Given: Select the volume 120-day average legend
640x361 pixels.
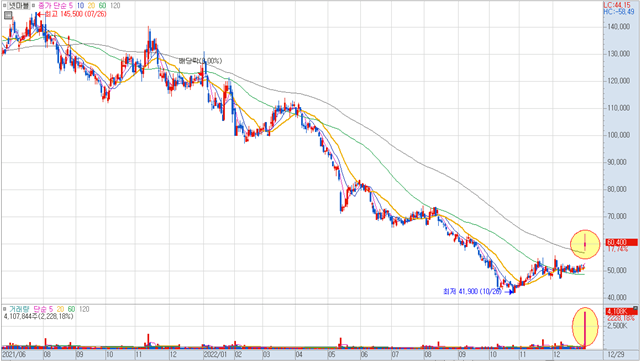Looking at the screenshot, I should tap(84, 309).
